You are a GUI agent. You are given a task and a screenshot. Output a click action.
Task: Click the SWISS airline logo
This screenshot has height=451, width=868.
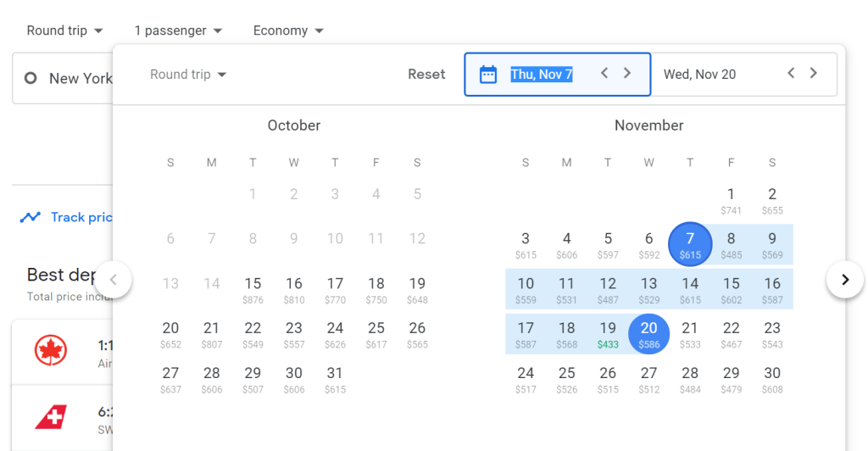pyautogui.click(x=51, y=417)
